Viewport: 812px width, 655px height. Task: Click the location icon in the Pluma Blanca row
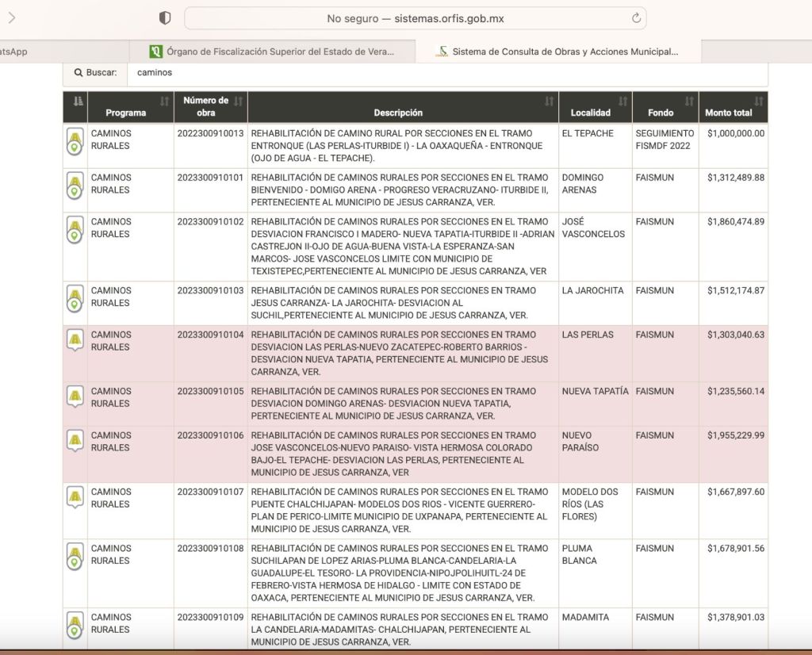75,556
